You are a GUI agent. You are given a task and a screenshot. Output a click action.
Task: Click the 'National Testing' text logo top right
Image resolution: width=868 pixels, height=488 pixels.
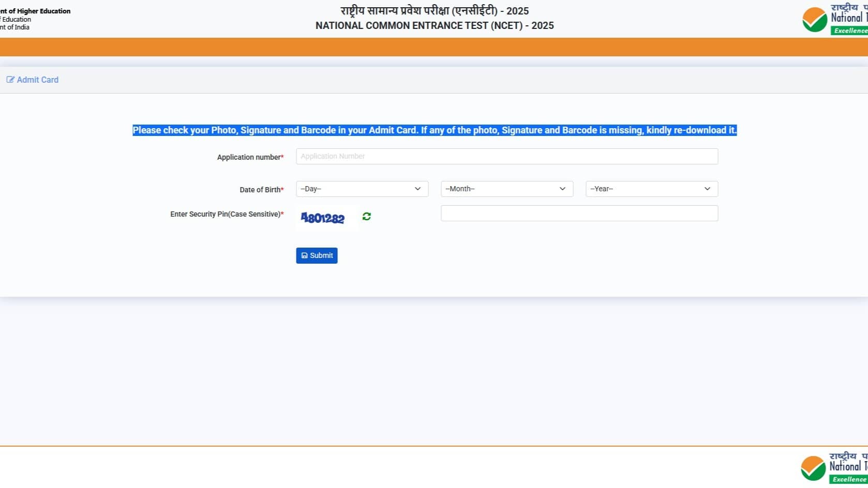pyautogui.click(x=847, y=17)
